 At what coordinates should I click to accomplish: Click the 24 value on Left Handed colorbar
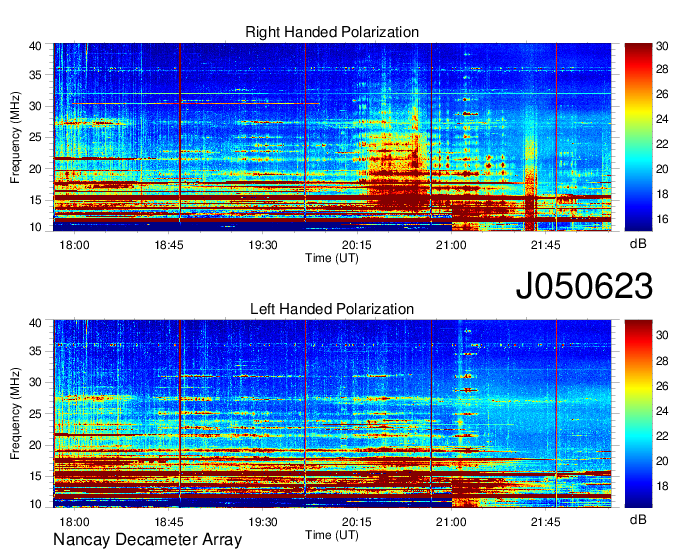point(662,411)
